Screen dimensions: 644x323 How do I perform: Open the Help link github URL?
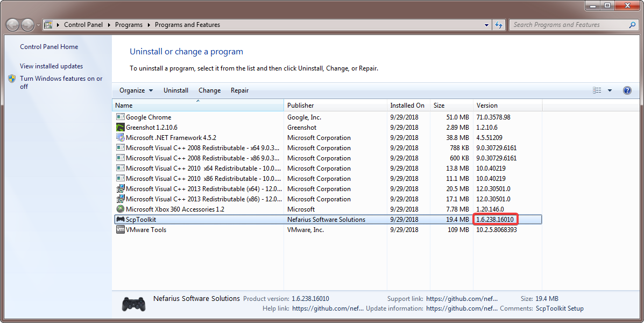[328, 308]
